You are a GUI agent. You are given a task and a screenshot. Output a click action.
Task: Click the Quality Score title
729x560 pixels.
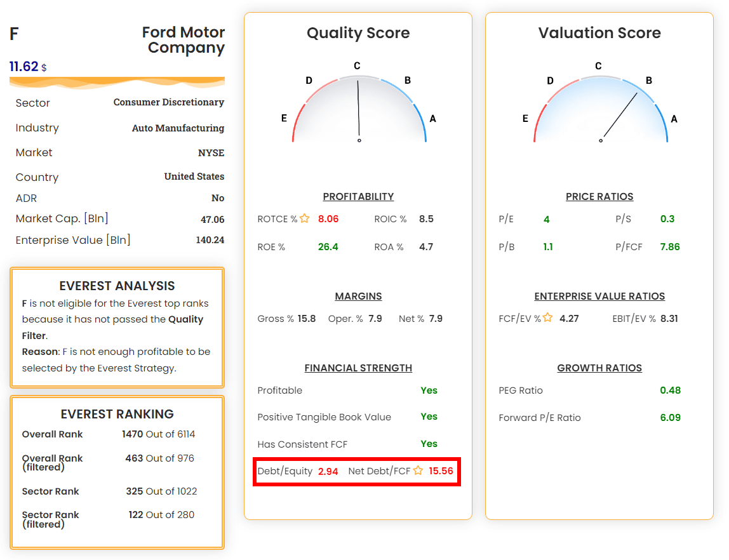[358, 33]
